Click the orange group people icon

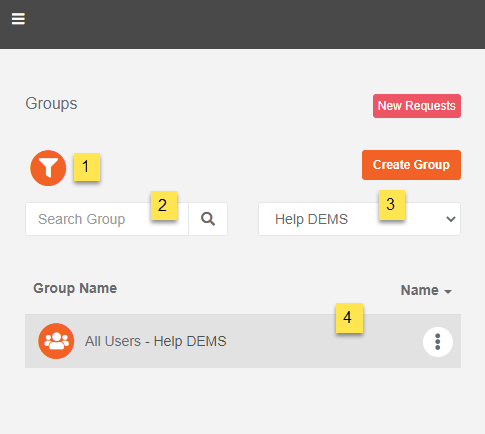tap(56, 341)
